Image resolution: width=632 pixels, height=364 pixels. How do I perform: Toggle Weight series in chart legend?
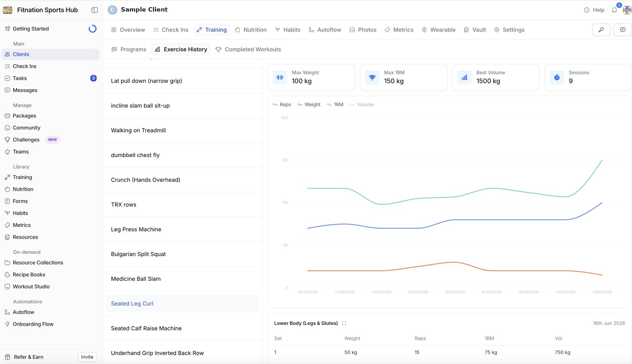309,105
